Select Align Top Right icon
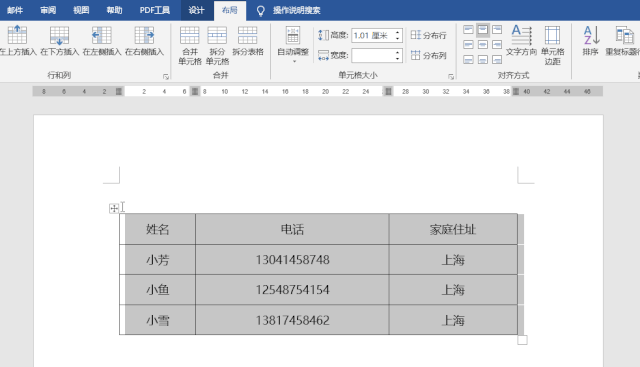Screen dimensions: 640x367 [497, 30]
